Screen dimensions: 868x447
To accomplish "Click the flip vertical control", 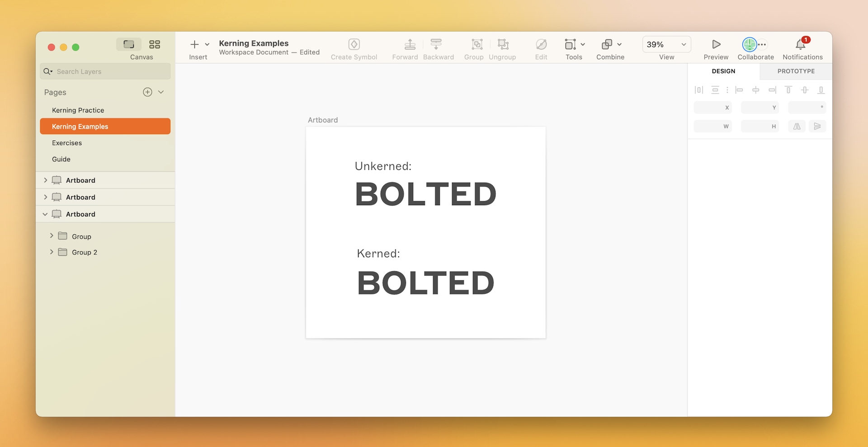I will point(817,126).
